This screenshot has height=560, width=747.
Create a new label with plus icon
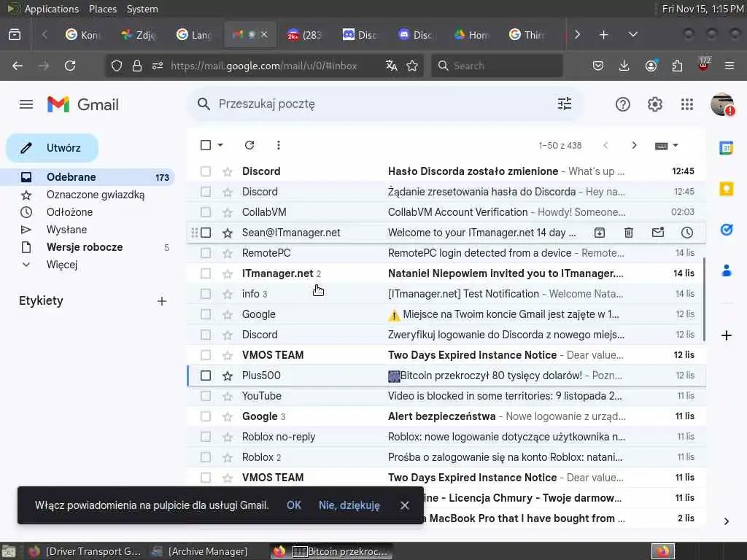[x=162, y=301]
